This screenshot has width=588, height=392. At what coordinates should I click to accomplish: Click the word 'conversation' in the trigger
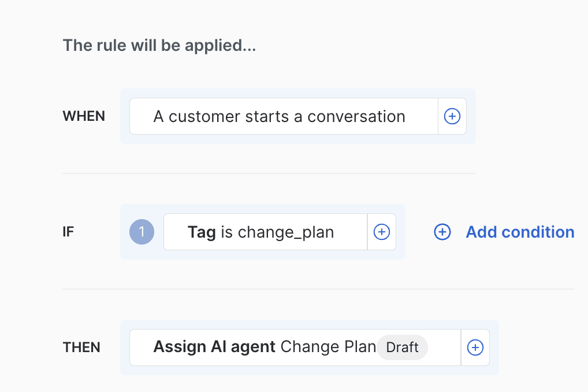point(356,116)
